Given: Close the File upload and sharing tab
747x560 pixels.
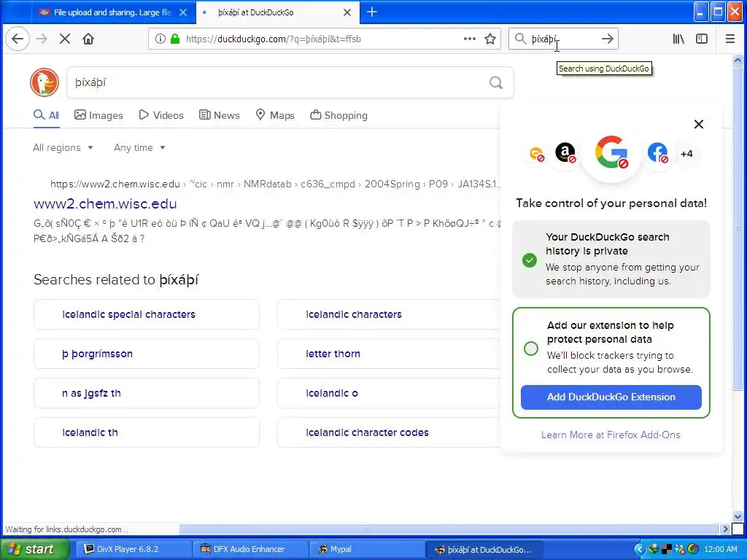Looking at the screenshot, I should click(183, 12).
